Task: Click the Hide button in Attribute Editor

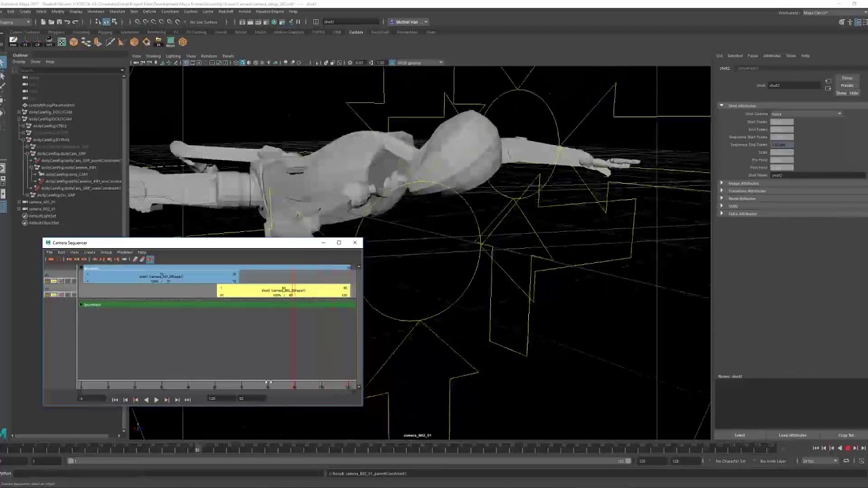Action: pos(854,93)
